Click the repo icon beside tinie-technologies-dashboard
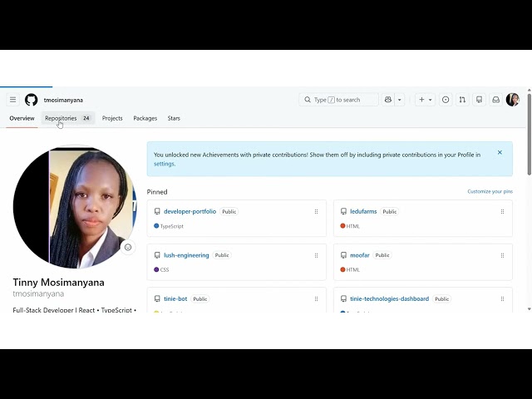This screenshot has height=399, width=532. click(x=343, y=299)
